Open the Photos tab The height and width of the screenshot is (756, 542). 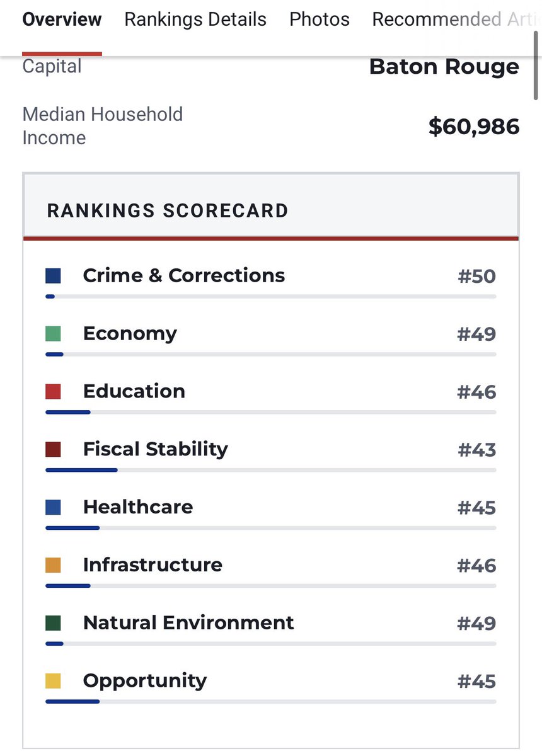pos(320,20)
